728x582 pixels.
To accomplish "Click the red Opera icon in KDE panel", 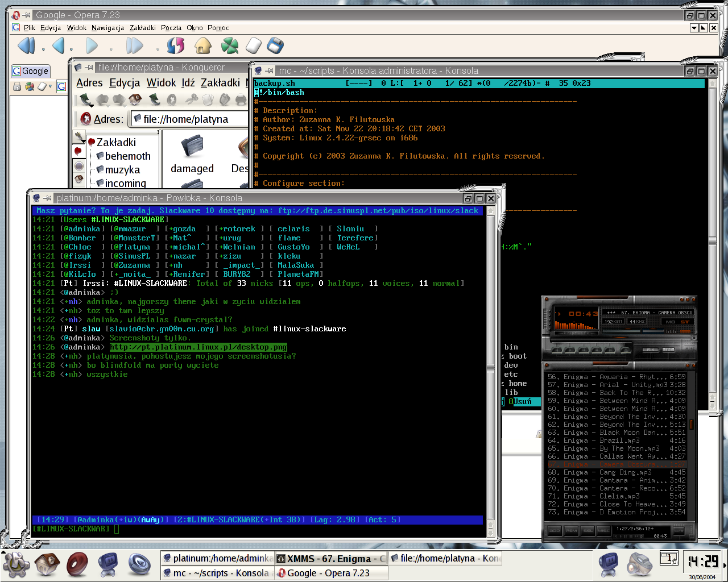I will (x=77, y=564).
